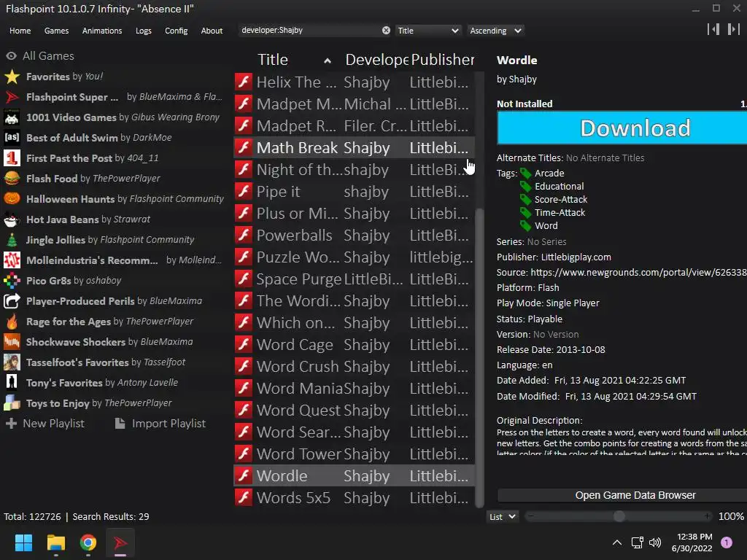Select Player-Produced Perils share icon
The height and width of the screenshot is (560, 747).
(x=12, y=301)
